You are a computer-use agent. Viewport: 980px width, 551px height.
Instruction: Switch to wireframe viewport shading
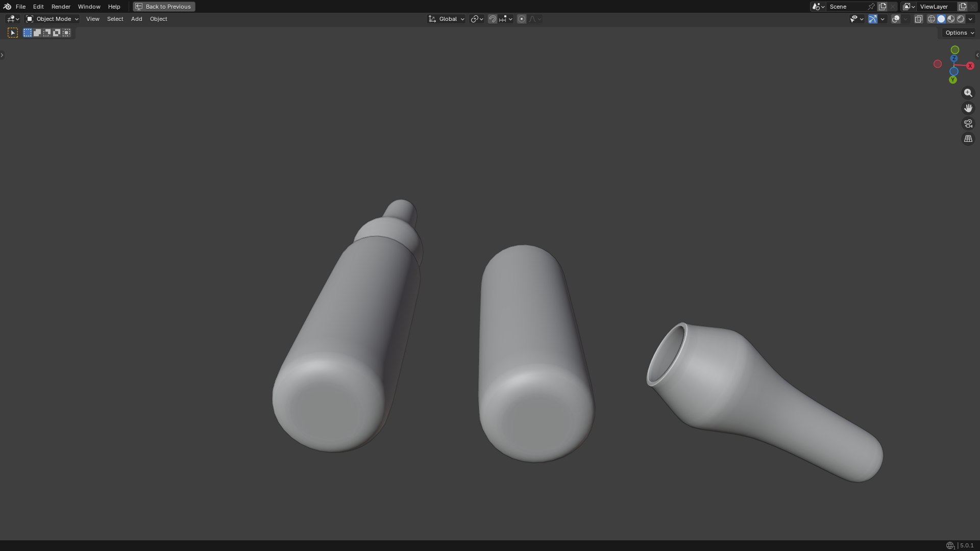click(x=932, y=19)
